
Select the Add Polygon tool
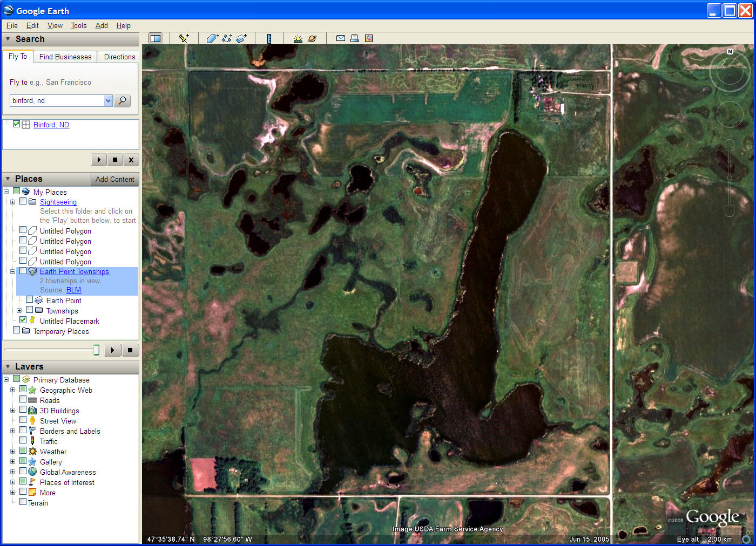pos(212,38)
